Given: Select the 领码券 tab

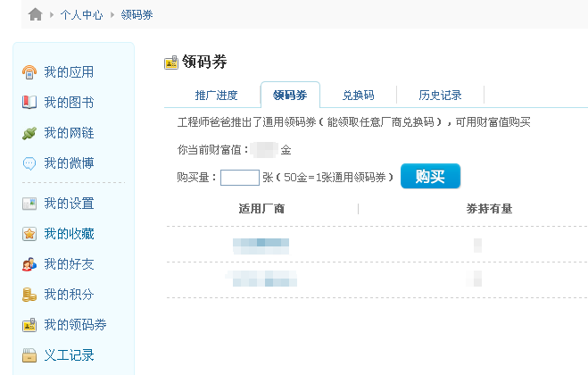Looking at the screenshot, I should pos(290,96).
